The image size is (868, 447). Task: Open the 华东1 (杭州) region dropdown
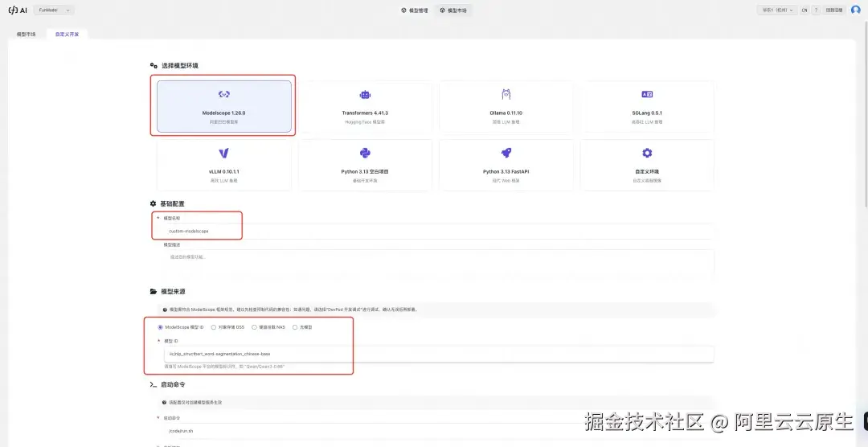777,10
